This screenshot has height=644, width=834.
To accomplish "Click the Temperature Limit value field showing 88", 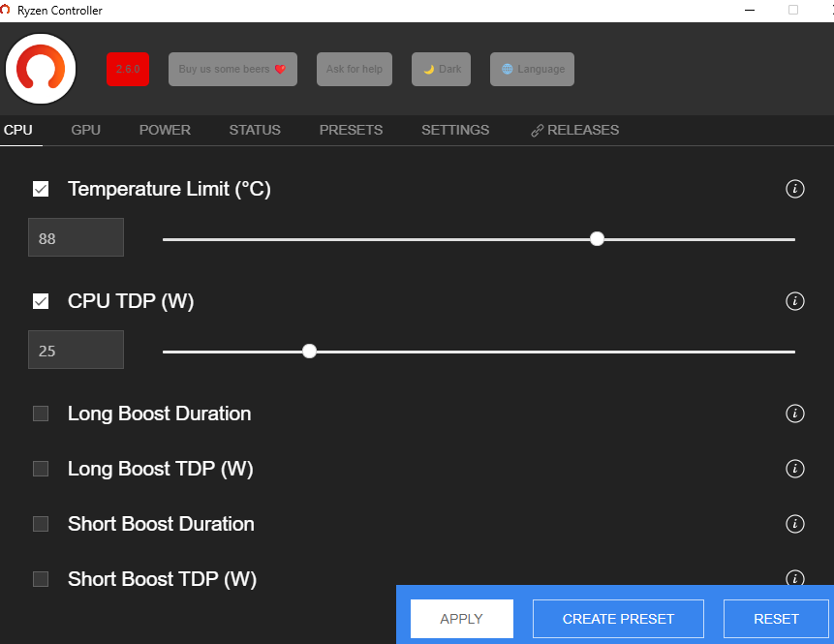I will tap(77, 237).
